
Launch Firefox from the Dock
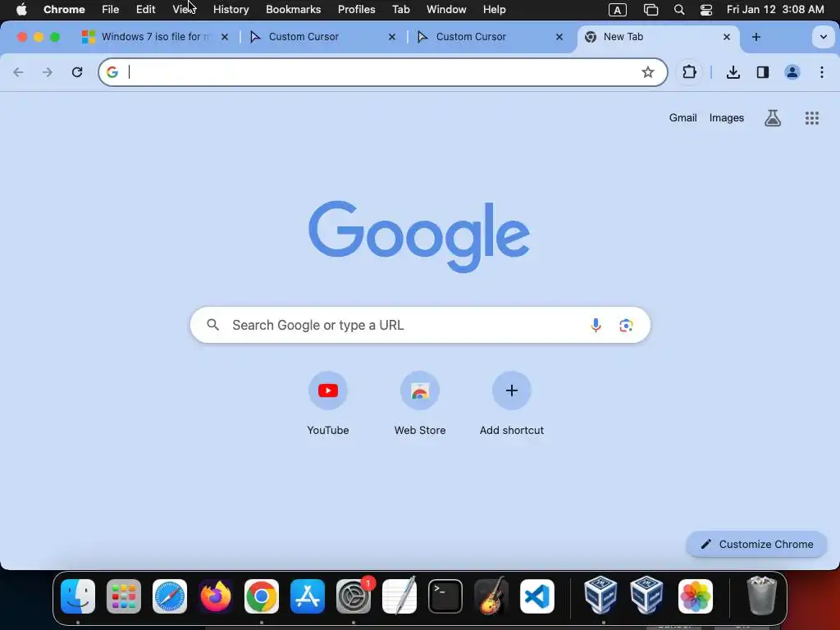(x=216, y=596)
